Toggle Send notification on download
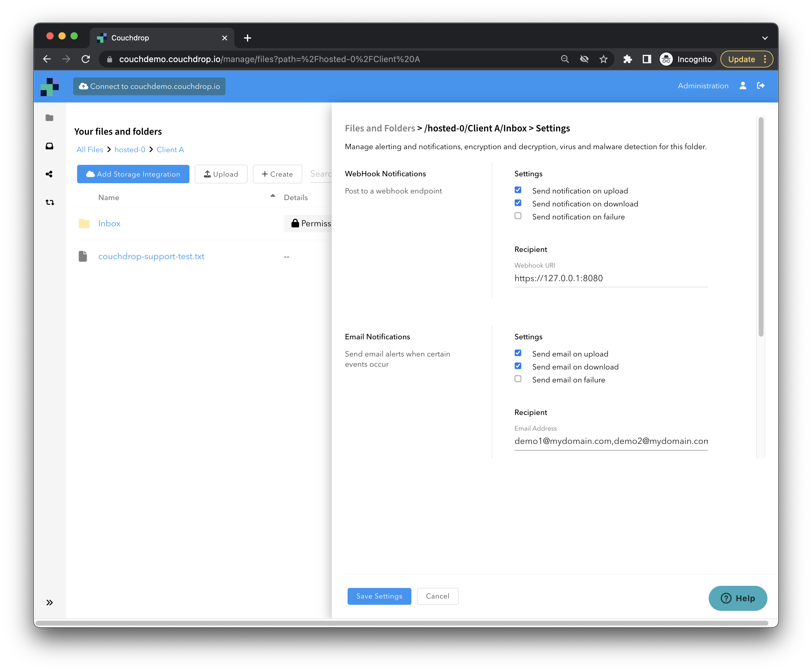This screenshot has width=812, height=672. click(x=518, y=203)
